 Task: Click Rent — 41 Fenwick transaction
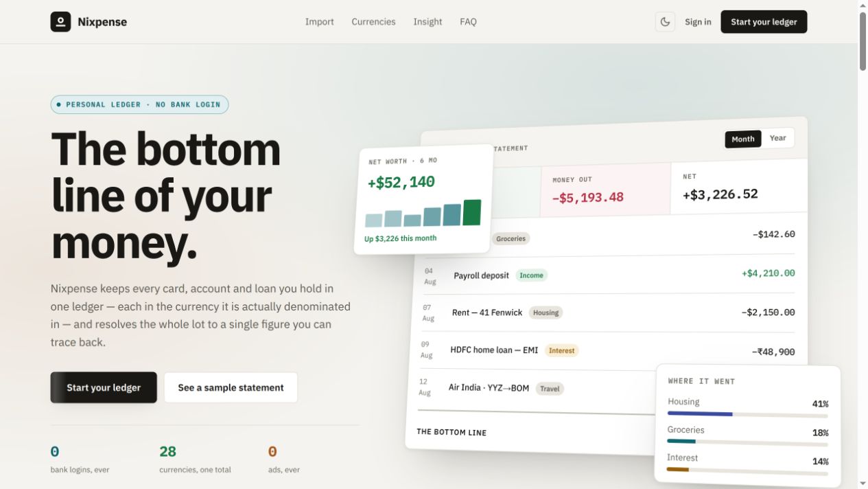pos(487,312)
